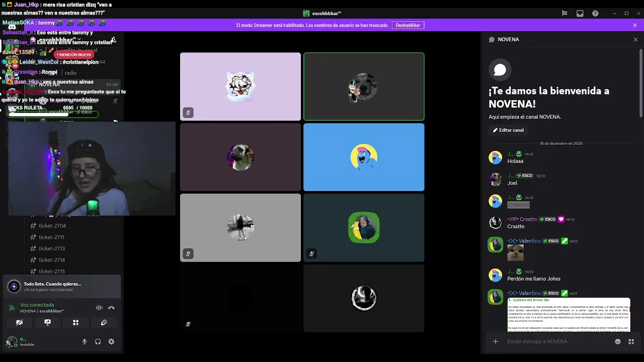Open the emoji picker in chat
This screenshot has height=362, width=644.
click(x=618, y=341)
